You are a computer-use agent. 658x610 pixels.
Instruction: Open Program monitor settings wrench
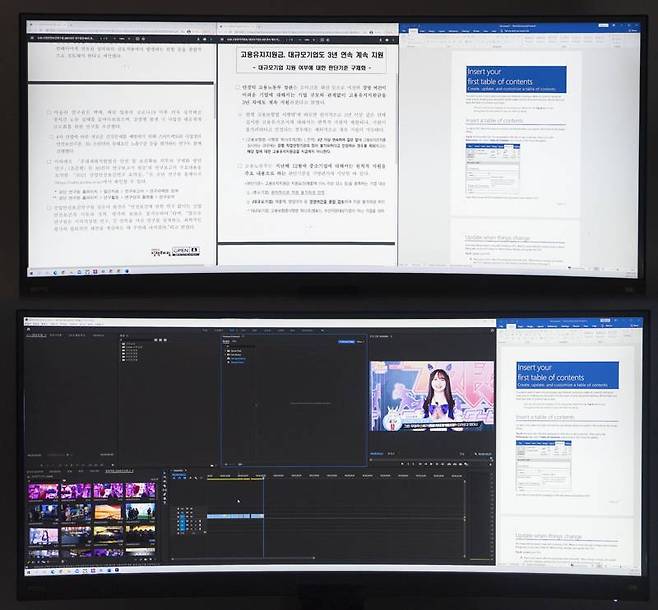click(x=476, y=454)
